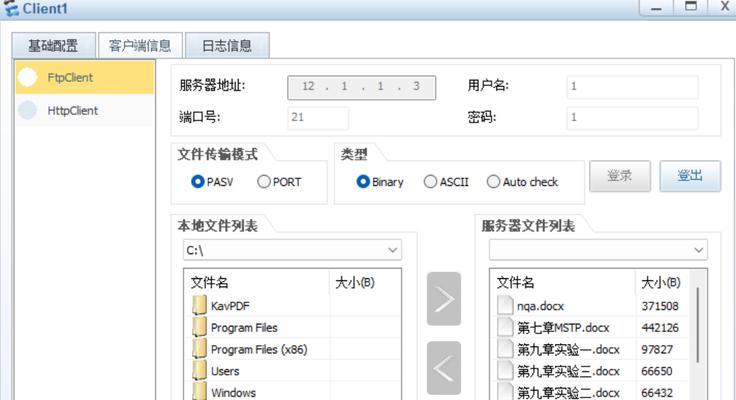The width and height of the screenshot is (736, 400).
Task: Click the size value 66650
Action: coord(657,371)
